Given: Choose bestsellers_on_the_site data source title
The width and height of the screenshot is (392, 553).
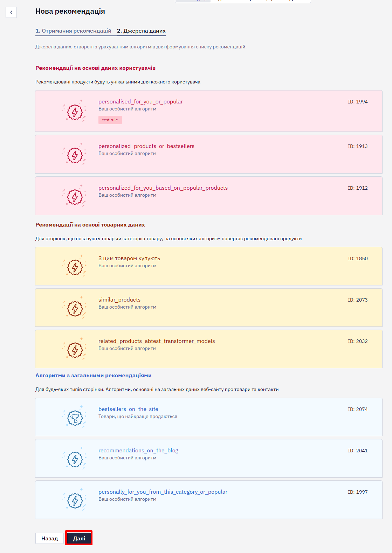Looking at the screenshot, I should [x=128, y=409].
